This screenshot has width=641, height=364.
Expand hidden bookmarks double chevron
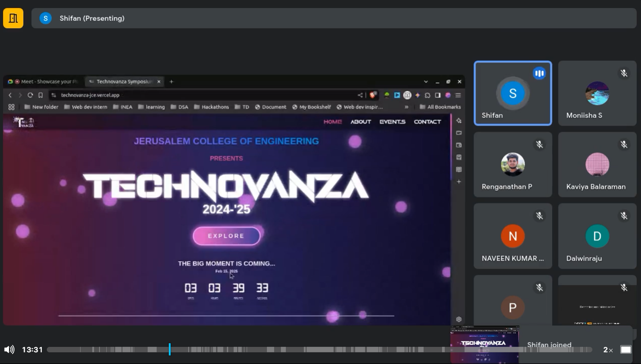(x=406, y=107)
